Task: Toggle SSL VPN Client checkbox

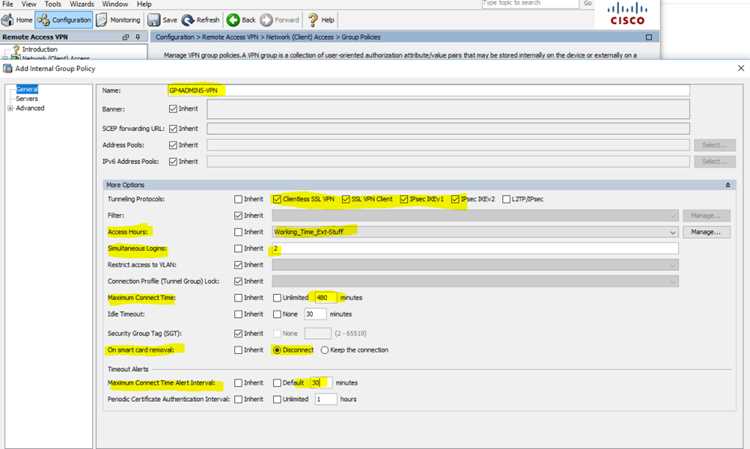Action: point(346,199)
